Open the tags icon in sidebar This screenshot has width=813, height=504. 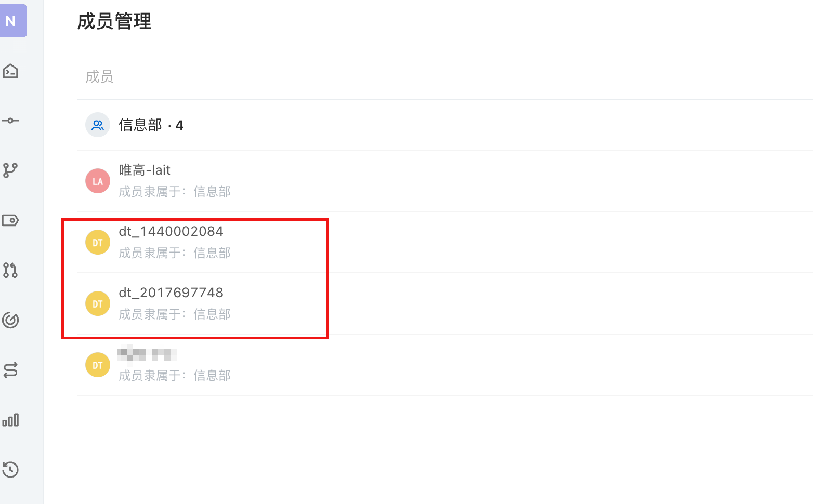click(10, 220)
